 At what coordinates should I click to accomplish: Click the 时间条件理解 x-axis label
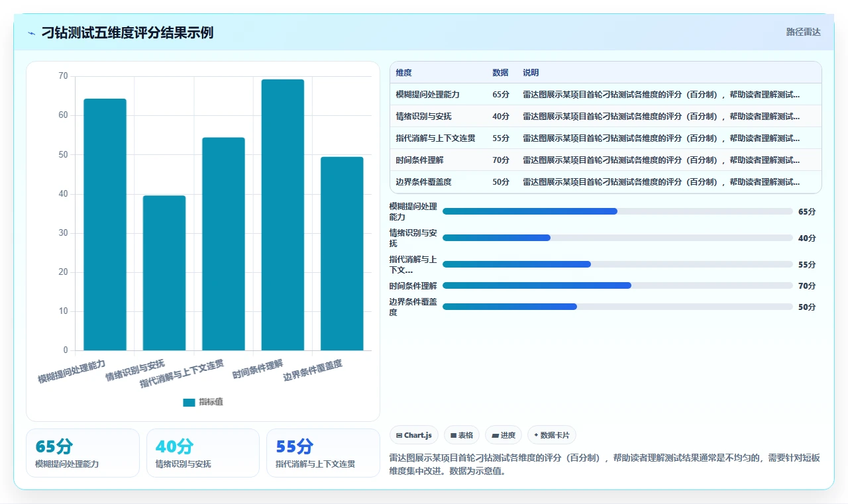(x=258, y=368)
